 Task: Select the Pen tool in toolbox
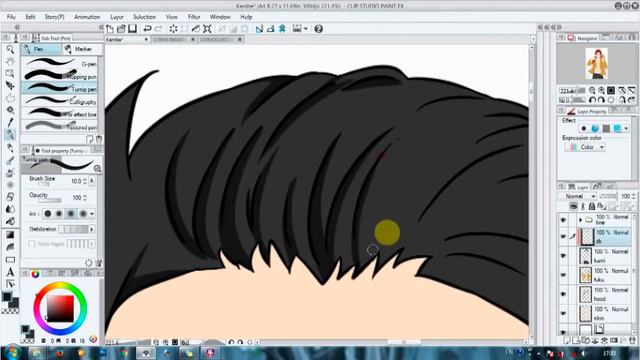tap(10, 135)
